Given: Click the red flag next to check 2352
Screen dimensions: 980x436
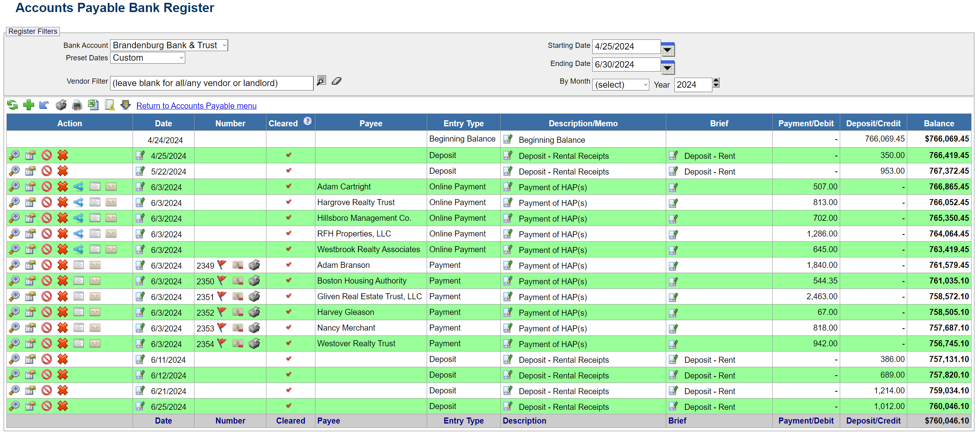Looking at the screenshot, I should click(x=222, y=312).
